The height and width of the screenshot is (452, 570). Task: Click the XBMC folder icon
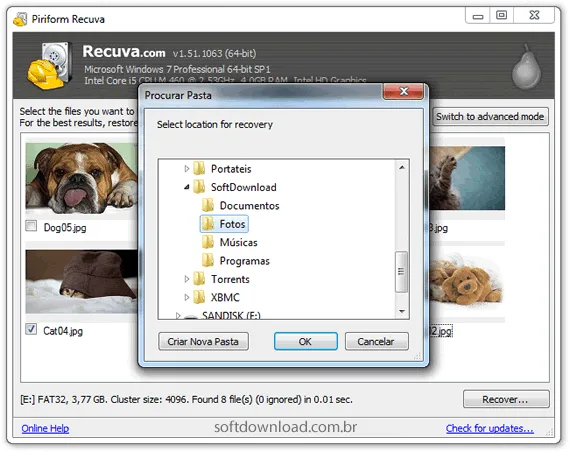[x=199, y=297]
